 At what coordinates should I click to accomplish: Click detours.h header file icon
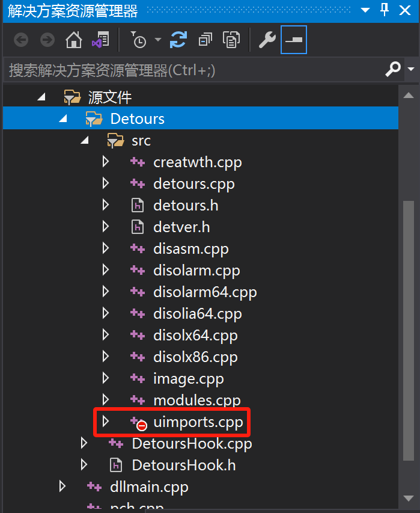tap(137, 206)
